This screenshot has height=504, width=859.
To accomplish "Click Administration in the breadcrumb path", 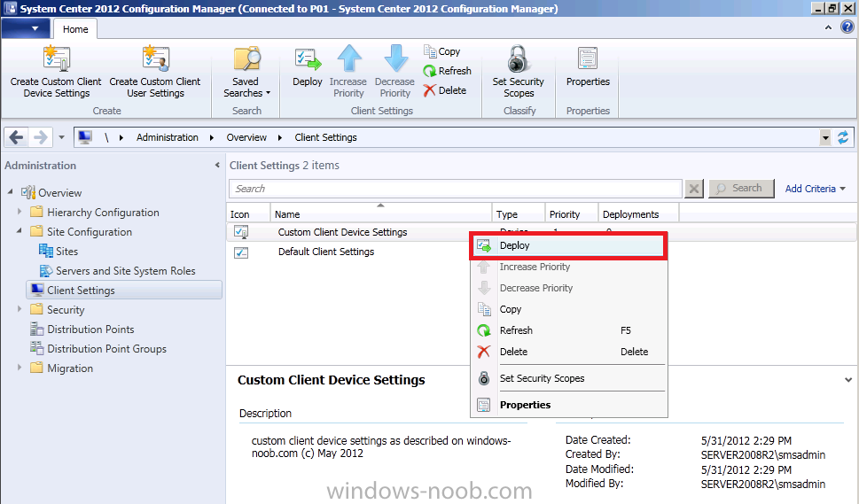I will tap(167, 137).
